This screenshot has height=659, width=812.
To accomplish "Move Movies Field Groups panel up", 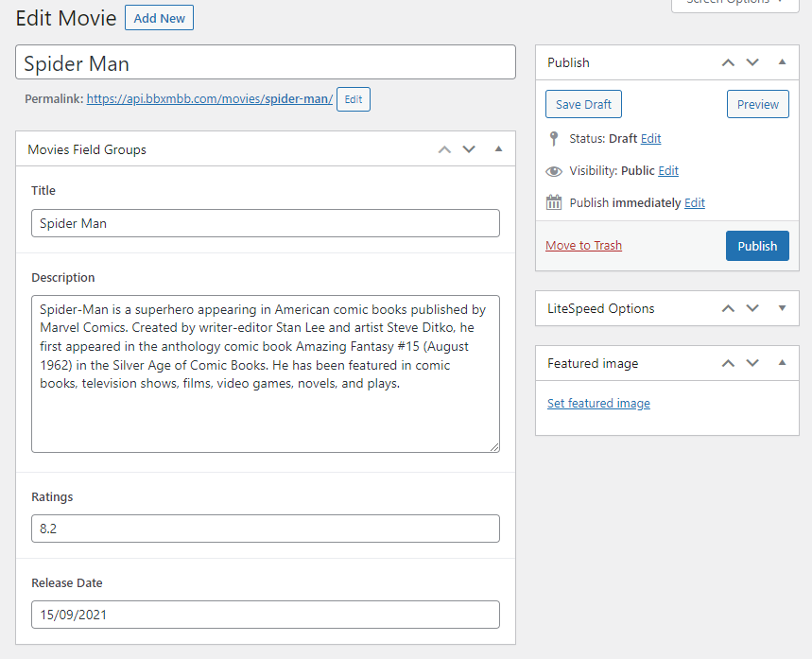I will coord(444,149).
